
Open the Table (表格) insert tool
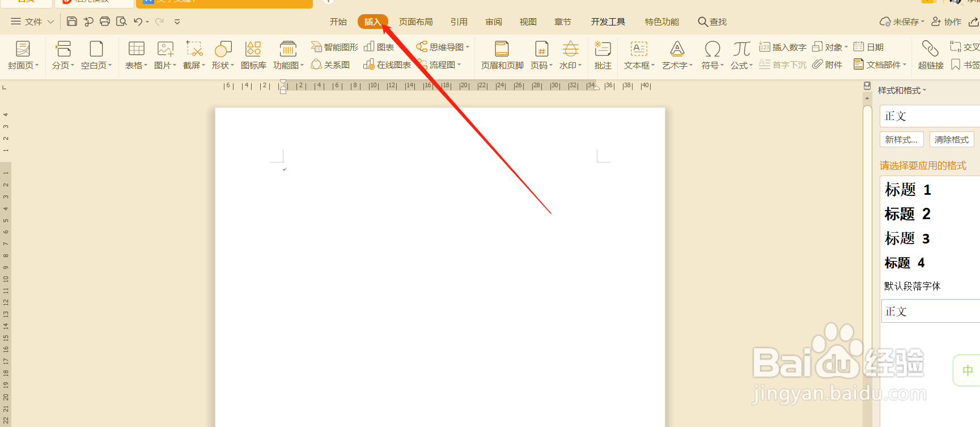tap(136, 55)
